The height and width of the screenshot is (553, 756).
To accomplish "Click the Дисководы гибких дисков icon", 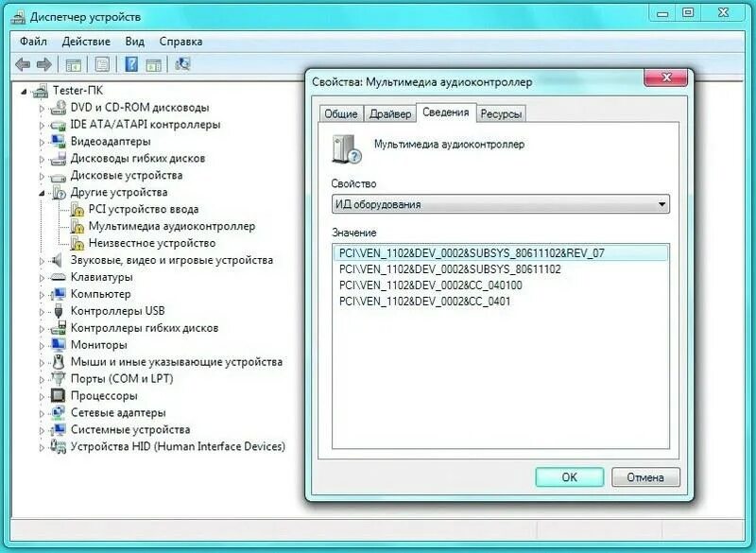I will coord(59,159).
